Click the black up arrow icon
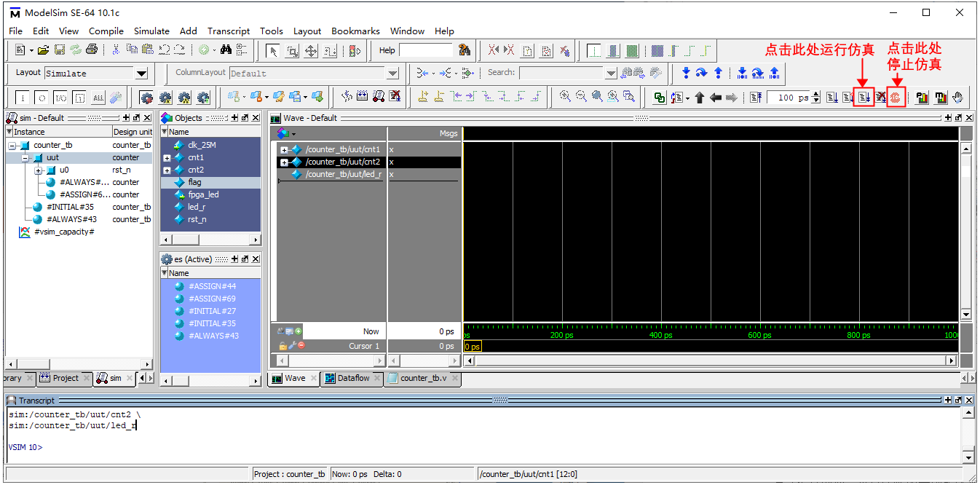The height and width of the screenshot is (485, 980). 700,97
